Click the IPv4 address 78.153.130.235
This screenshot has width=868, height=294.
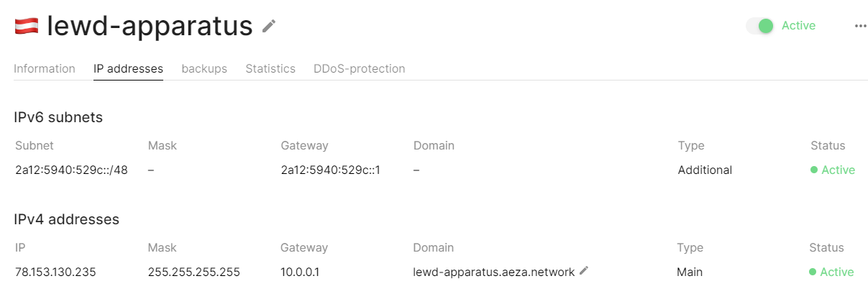click(x=55, y=272)
